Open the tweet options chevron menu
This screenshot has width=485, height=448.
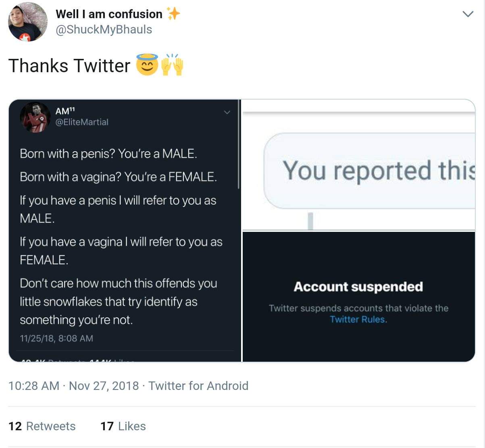click(468, 15)
